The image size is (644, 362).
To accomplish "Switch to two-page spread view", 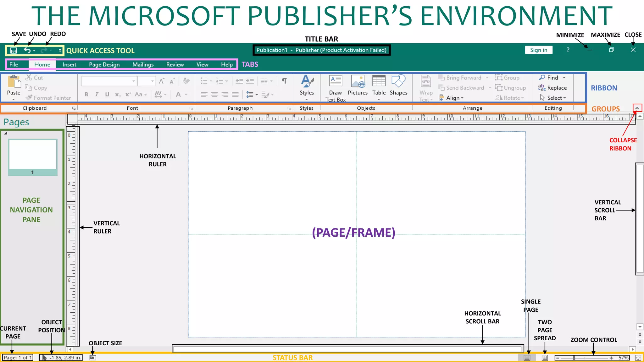I will click(x=545, y=358).
